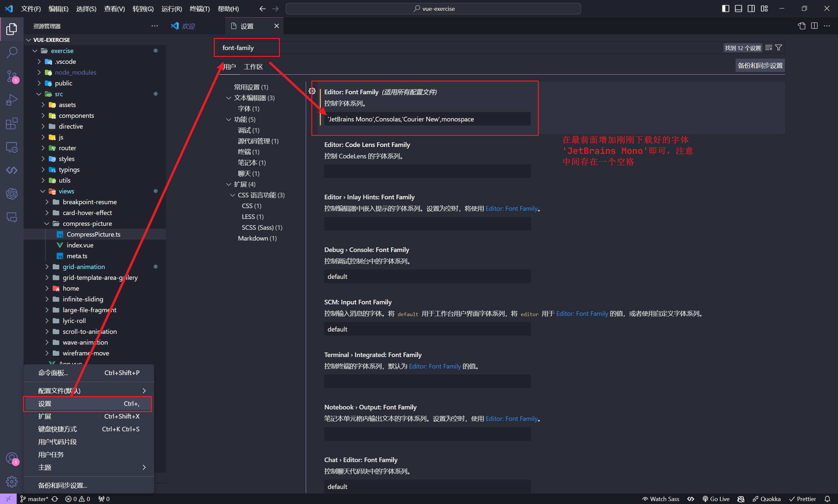Select 用户代码片段 menu entry

coord(88,442)
